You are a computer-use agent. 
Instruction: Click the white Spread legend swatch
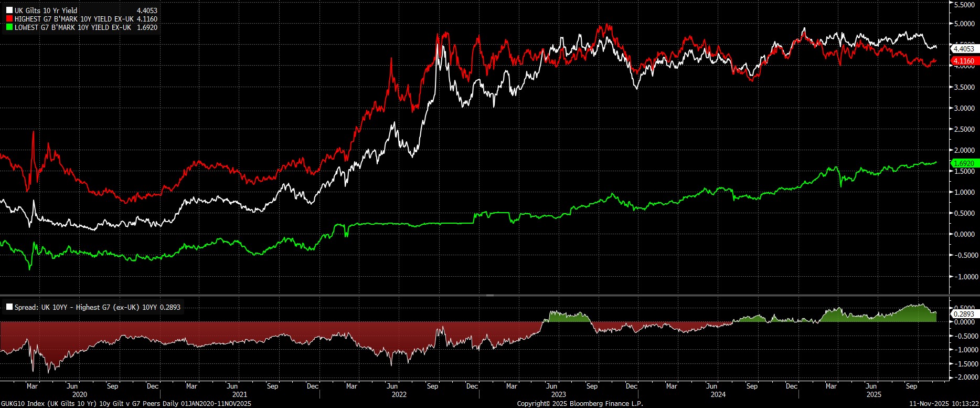click(x=9, y=307)
